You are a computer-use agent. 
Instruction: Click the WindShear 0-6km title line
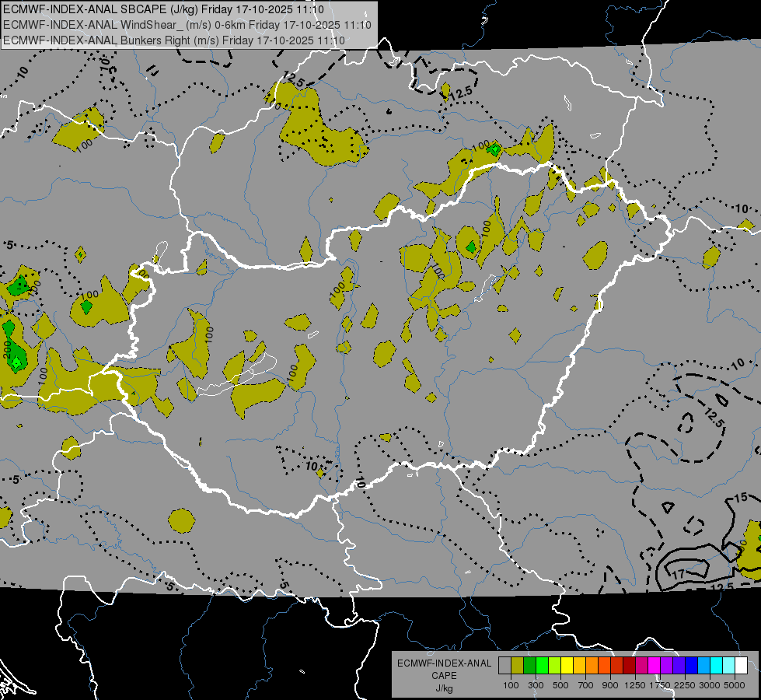(187, 25)
